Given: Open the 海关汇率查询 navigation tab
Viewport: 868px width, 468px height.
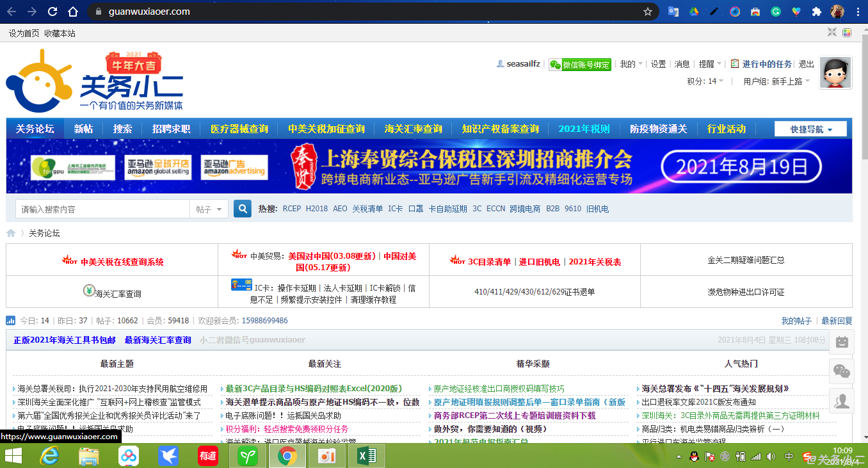Looking at the screenshot, I should tap(414, 129).
